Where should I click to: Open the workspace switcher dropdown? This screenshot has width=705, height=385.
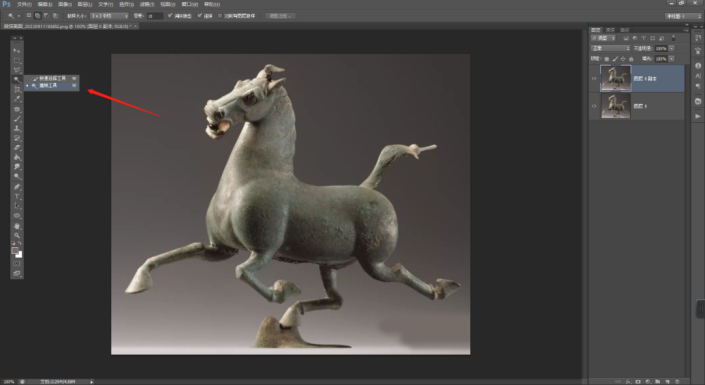(x=682, y=16)
